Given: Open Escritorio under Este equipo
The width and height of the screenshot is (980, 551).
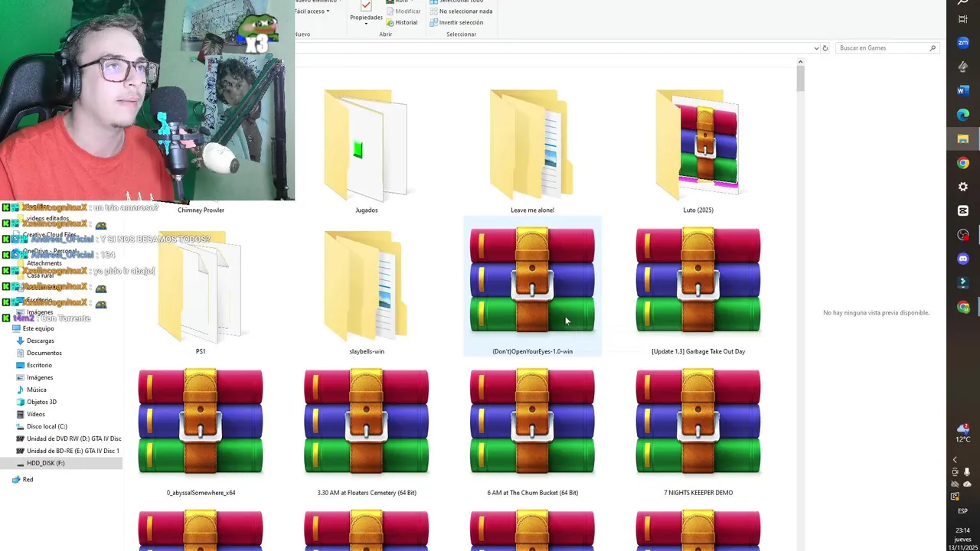Looking at the screenshot, I should tap(39, 365).
